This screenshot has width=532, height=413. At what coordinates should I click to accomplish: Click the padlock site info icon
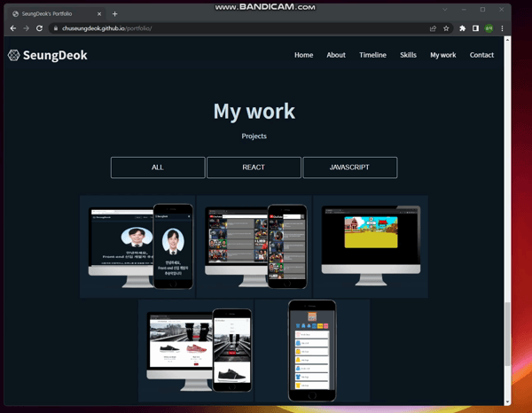click(x=56, y=28)
